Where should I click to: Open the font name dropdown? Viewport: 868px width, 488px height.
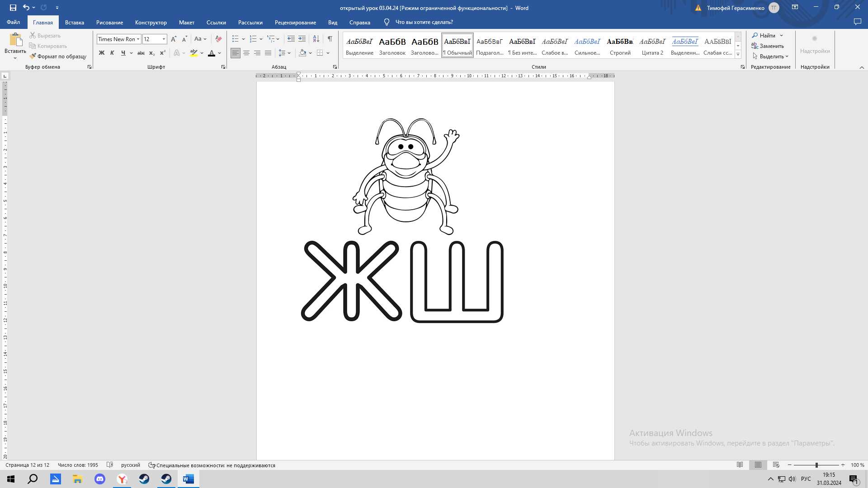[138, 39]
